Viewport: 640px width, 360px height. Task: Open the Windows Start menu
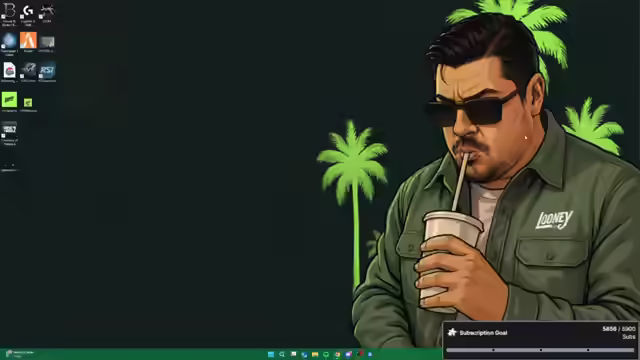271,354
